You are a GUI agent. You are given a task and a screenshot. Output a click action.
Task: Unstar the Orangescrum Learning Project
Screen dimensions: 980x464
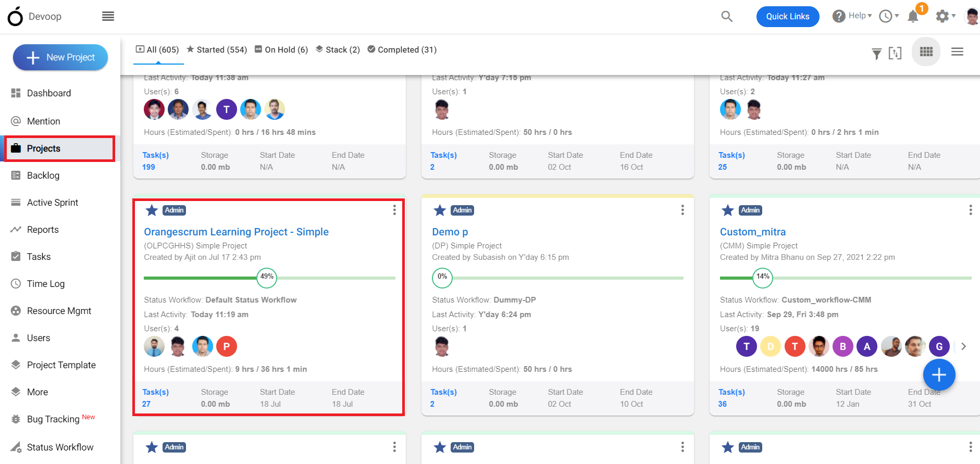[152, 210]
